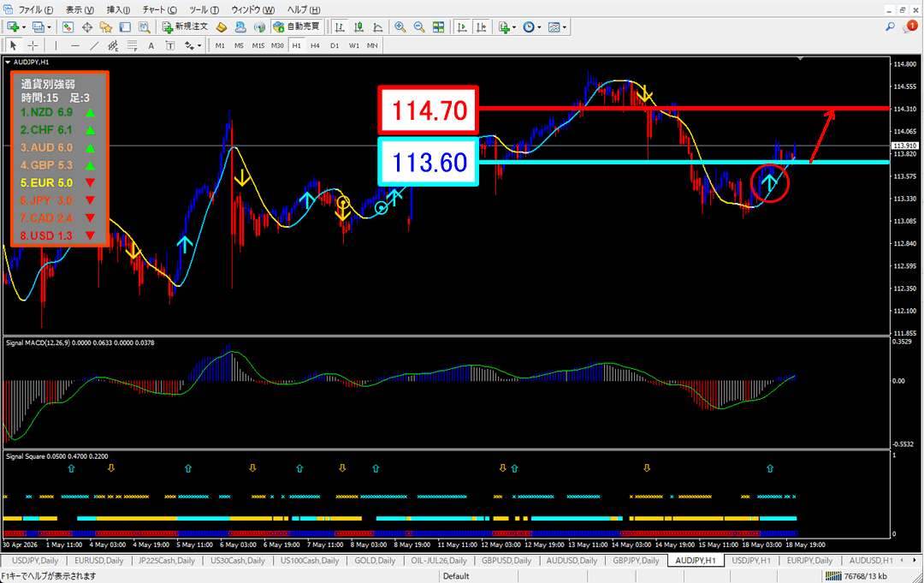Set timeframe to M1
Viewport: 924px width, 583px height.
(220, 45)
